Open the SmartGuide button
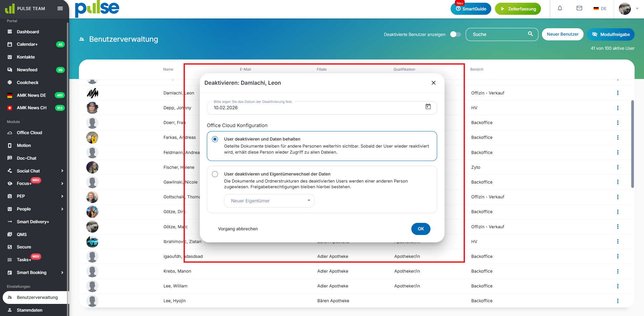This screenshot has width=644, height=316. coord(471,9)
